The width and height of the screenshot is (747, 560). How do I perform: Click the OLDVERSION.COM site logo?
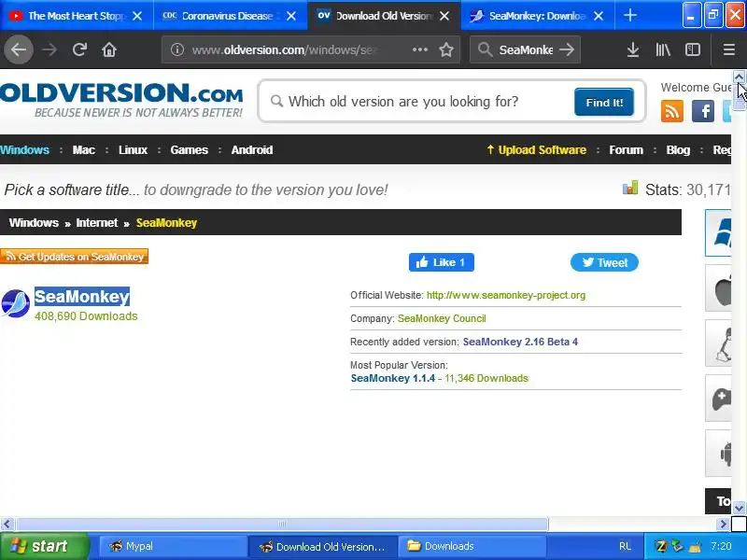click(x=121, y=99)
